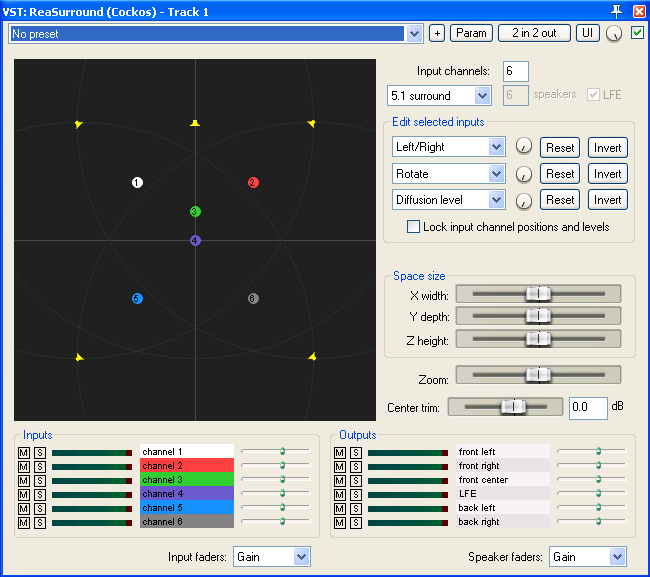This screenshot has height=577, width=650.
Task: Select the purple input channel 4 node
Action: (x=195, y=240)
